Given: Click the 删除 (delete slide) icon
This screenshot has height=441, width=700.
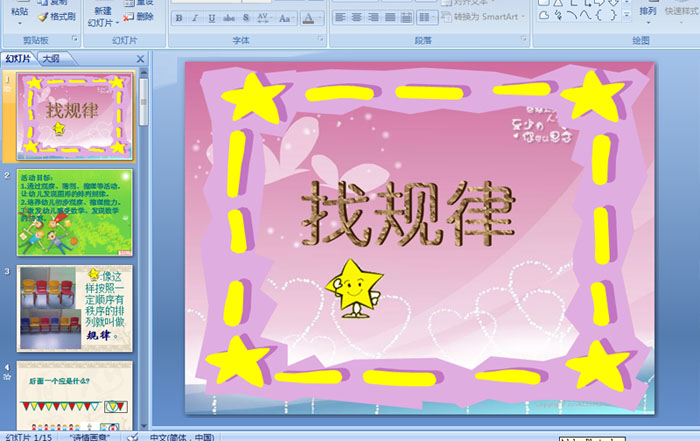Looking at the screenshot, I should [128, 17].
